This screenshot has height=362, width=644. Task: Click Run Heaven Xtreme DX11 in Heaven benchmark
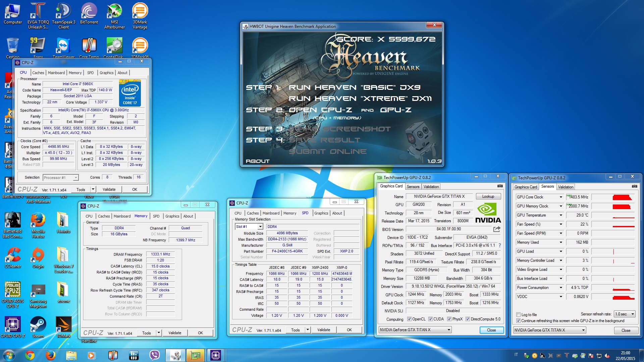coord(360,99)
